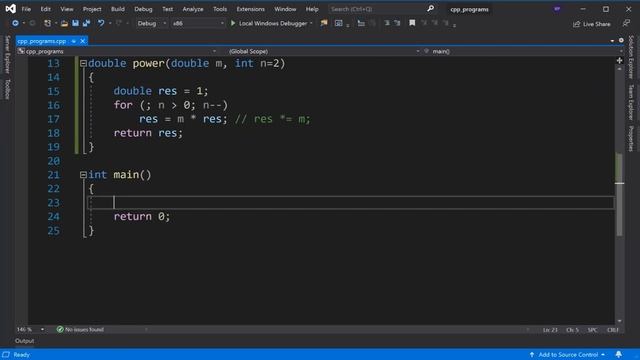The height and width of the screenshot is (360, 640).
Task: Click the New Project toolbar icon
Action: pyautogui.click(x=48, y=23)
